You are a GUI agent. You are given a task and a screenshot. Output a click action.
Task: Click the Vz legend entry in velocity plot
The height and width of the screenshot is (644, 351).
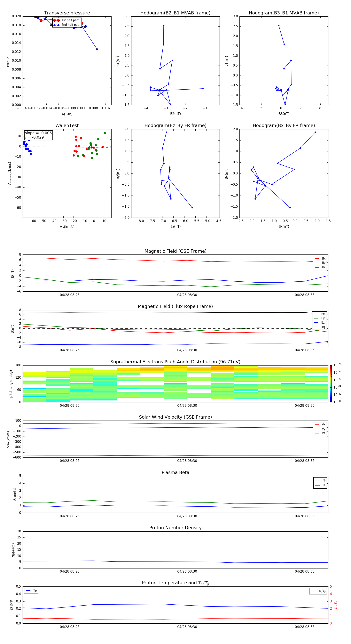click(320, 433)
